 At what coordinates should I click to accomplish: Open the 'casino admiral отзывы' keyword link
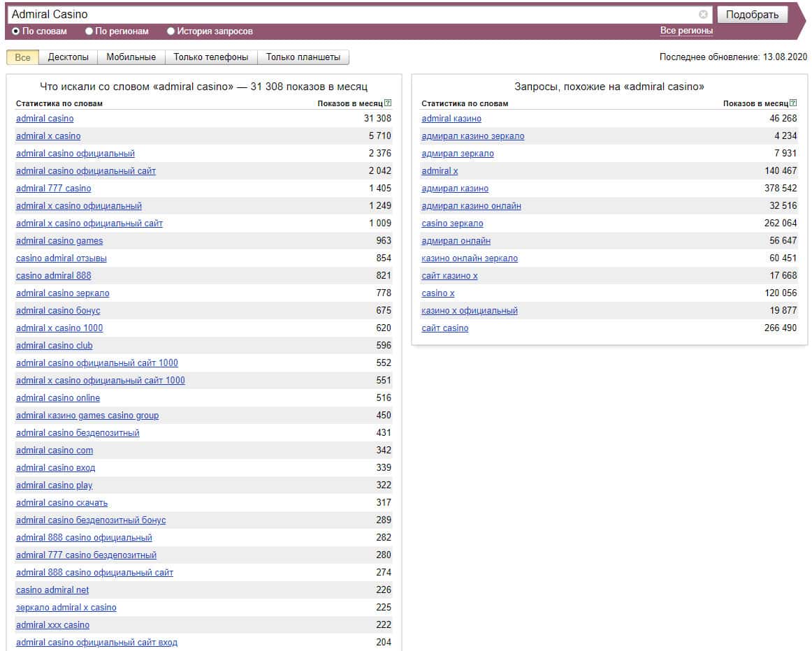coord(61,258)
